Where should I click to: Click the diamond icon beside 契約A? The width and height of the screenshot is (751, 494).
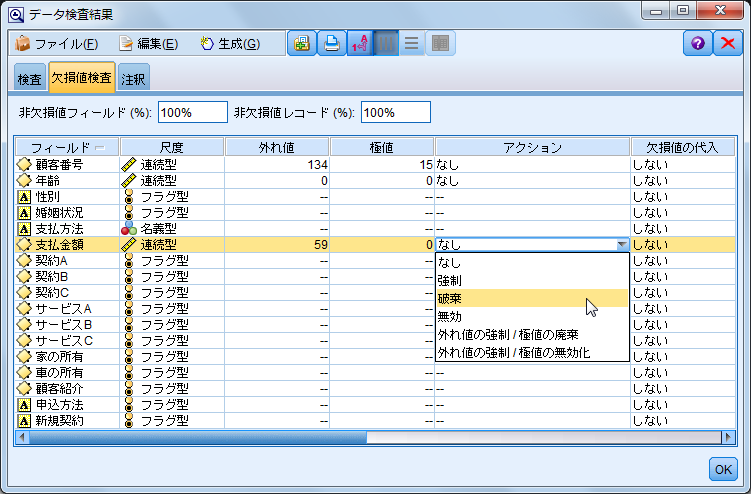(24, 261)
